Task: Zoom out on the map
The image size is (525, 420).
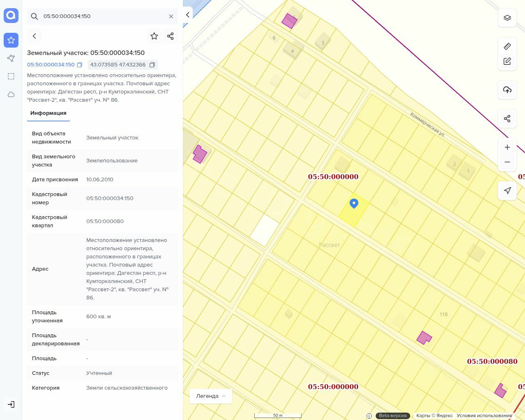Action: click(507, 162)
